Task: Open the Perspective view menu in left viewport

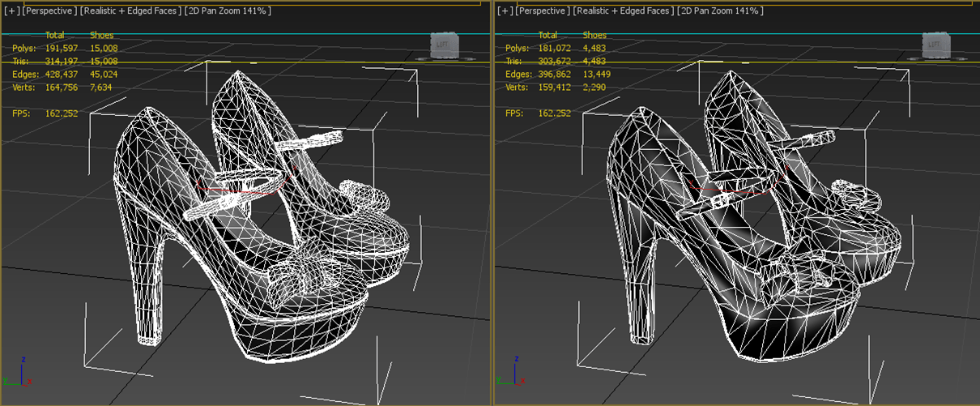Action: (x=50, y=11)
